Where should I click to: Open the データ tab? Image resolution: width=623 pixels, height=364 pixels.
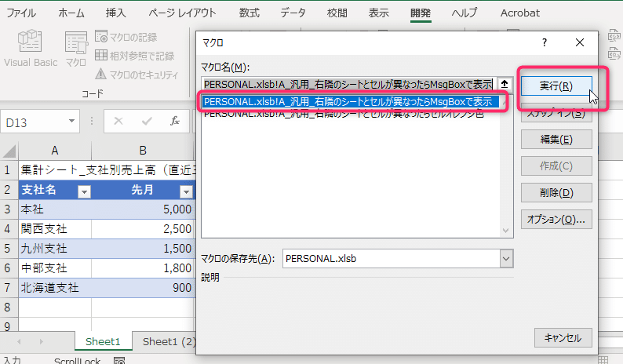(x=293, y=13)
